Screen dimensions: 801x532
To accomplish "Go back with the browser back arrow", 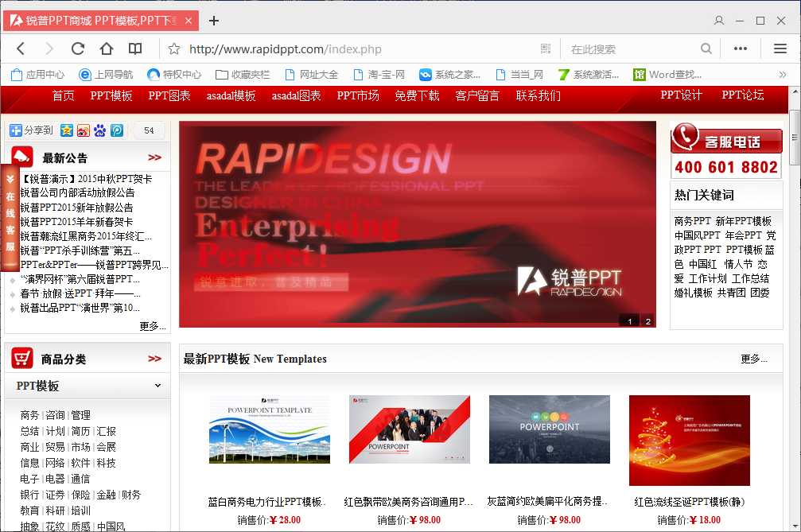I will point(21,49).
